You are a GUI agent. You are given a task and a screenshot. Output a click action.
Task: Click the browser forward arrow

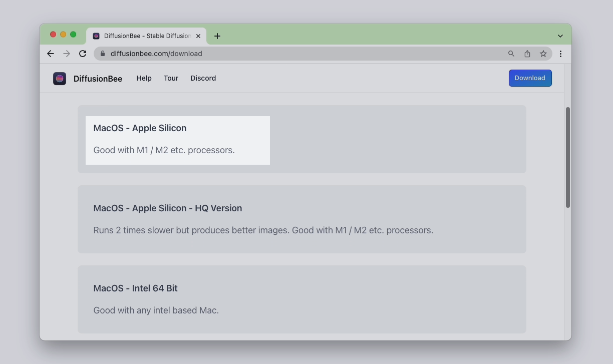tap(67, 54)
